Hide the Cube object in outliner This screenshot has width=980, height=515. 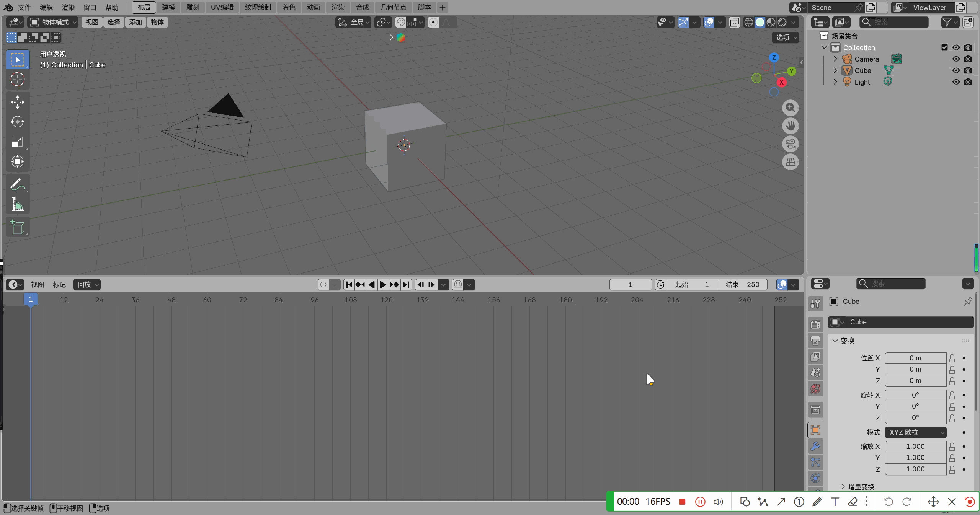coord(956,70)
